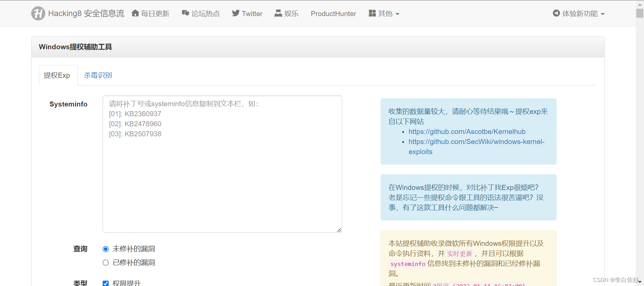This screenshot has width=644, height=286.
Task: Click the grid icon beside 其他
Action: click(x=372, y=13)
